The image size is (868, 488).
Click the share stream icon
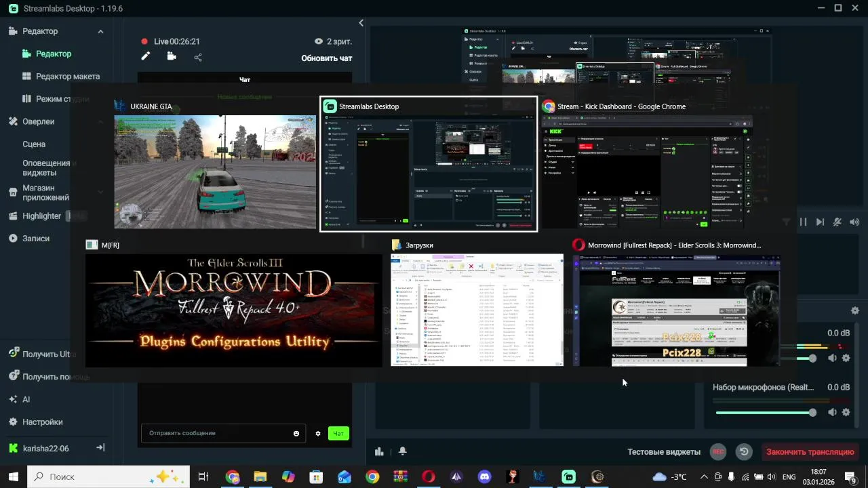point(198,58)
